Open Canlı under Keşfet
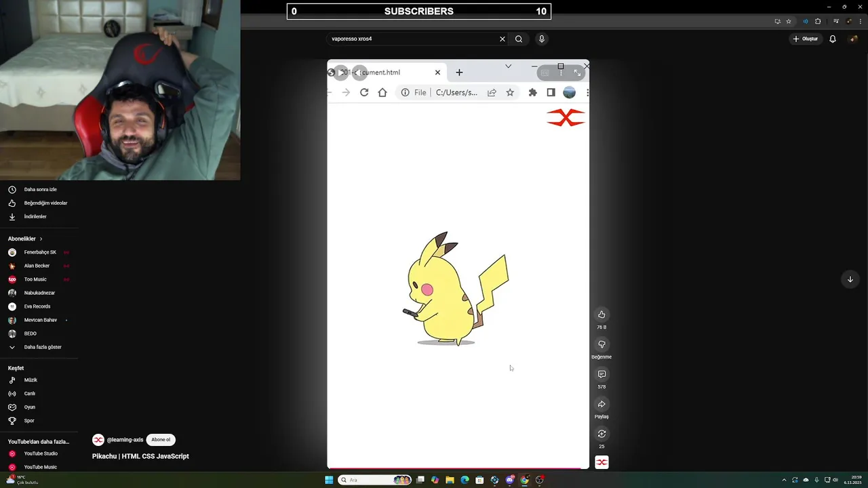This screenshot has width=868, height=488. [39, 394]
